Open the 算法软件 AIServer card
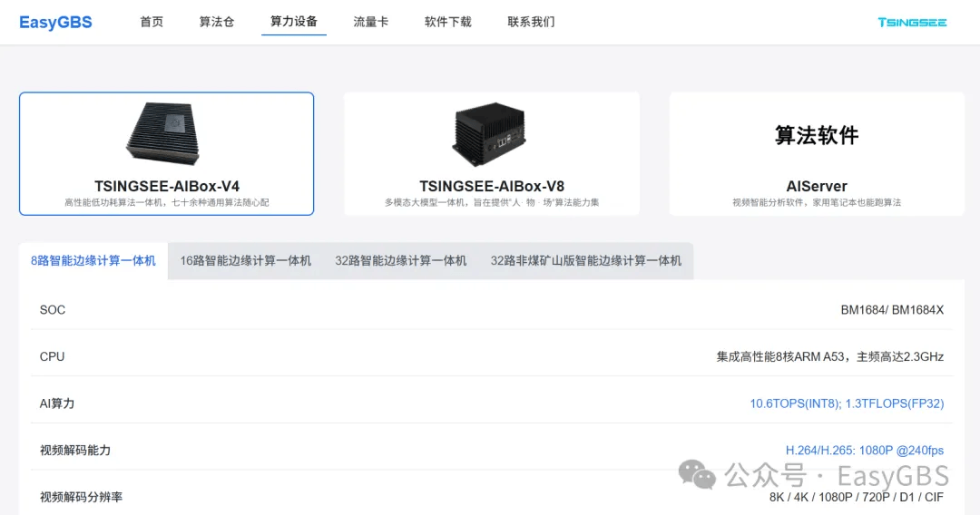 click(817, 154)
